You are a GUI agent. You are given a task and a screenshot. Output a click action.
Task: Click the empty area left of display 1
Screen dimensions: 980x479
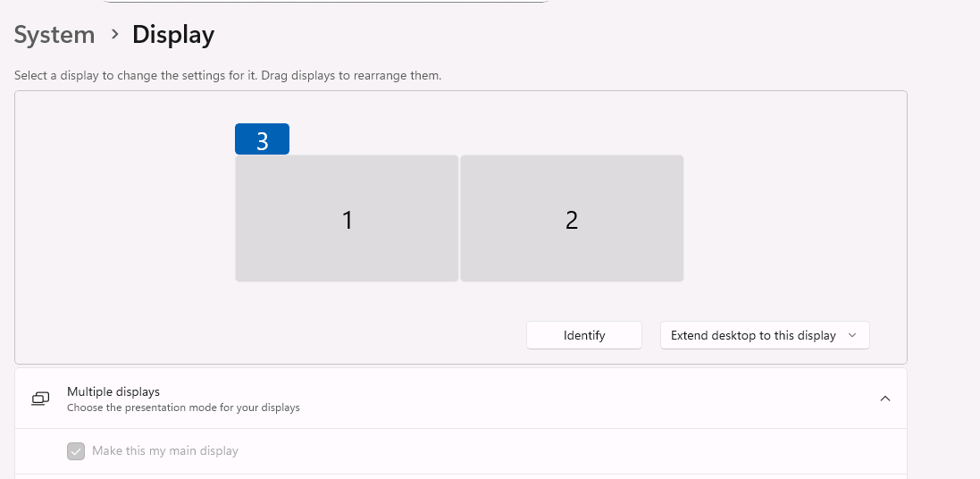coord(125,219)
